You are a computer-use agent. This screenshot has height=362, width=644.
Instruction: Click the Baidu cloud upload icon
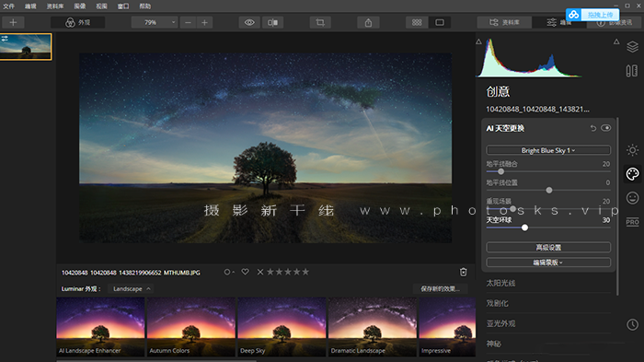point(574,15)
